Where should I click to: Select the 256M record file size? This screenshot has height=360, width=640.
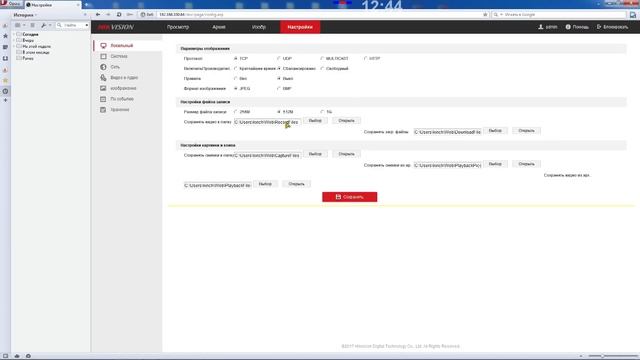pos(236,111)
